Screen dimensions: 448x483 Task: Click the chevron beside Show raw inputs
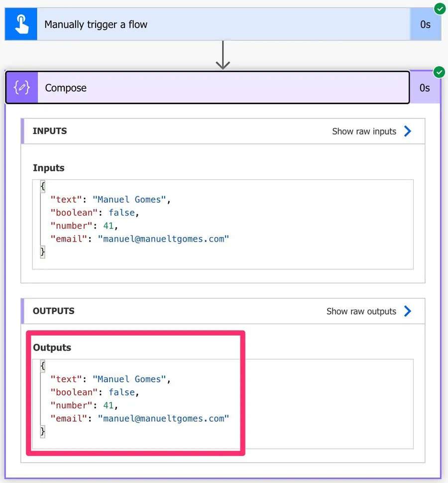click(x=408, y=131)
